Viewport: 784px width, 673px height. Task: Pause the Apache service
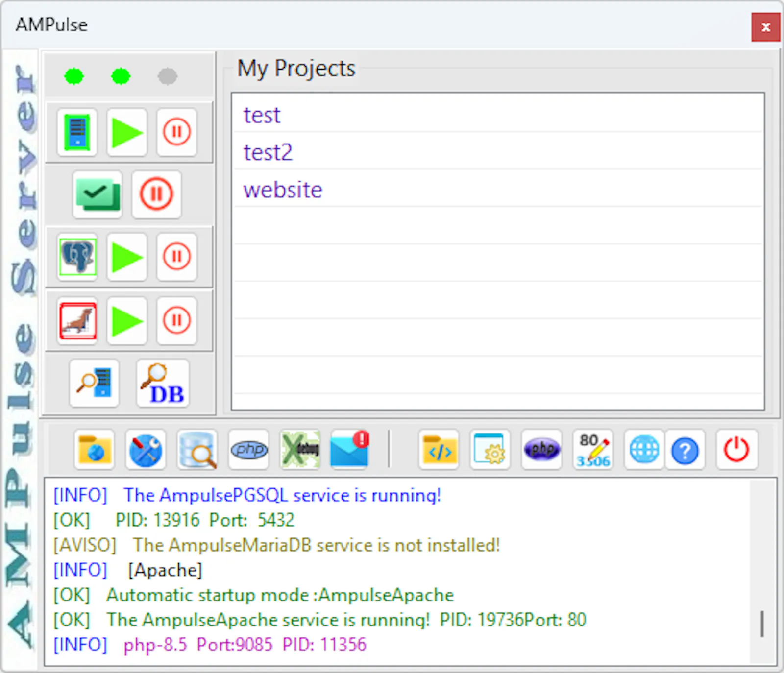(x=177, y=132)
